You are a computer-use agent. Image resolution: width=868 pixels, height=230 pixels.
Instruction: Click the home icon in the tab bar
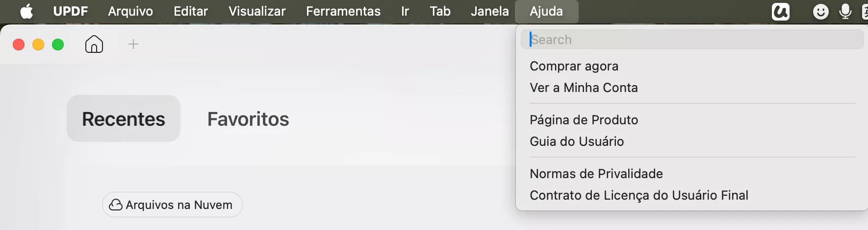pyautogui.click(x=94, y=44)
